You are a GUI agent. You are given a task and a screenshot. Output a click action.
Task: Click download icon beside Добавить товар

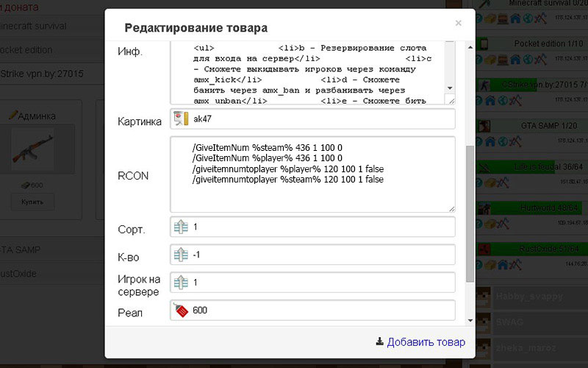coord(379,342)
